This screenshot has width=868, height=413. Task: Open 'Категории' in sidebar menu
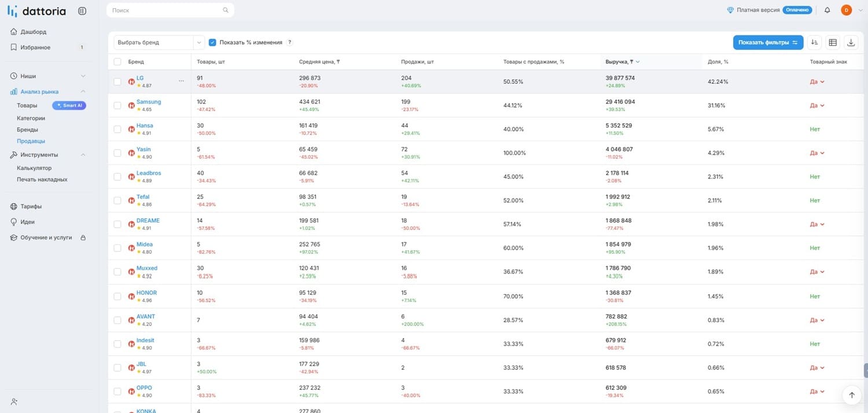point(31,118)
